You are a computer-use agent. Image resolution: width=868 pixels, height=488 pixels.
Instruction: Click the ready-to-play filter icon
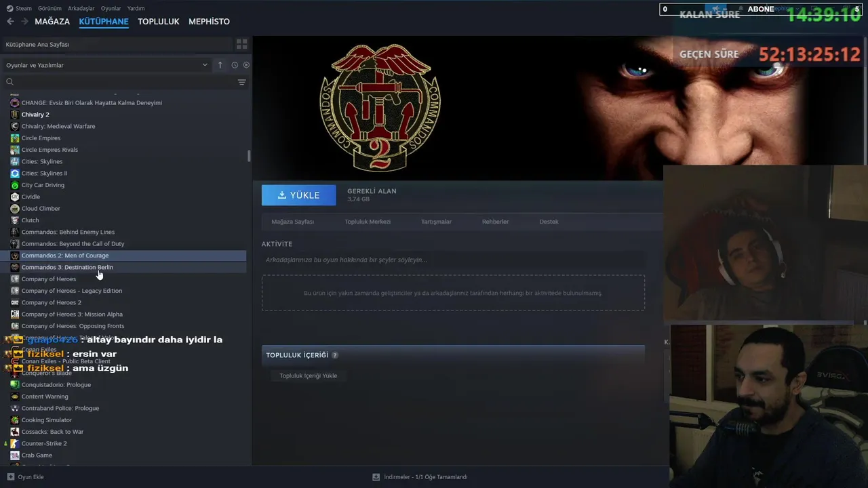pos(246,65)
